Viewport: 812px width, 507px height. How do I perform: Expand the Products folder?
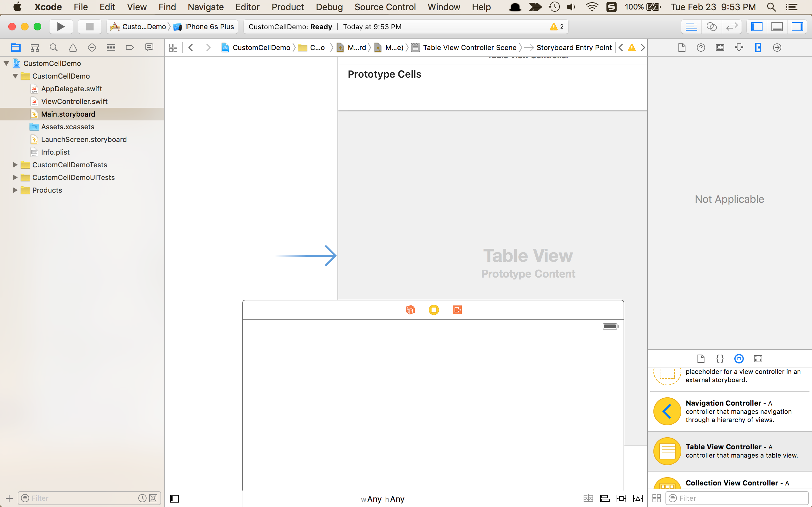tap(15, 190)
